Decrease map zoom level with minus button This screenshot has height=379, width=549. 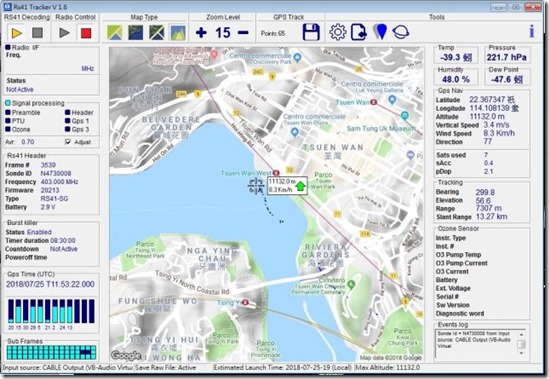(x=243, y=33)
